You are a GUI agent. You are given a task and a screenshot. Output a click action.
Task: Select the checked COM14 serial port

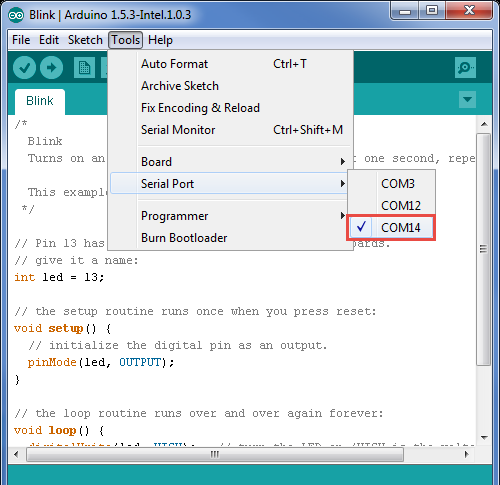(x=391, y=228)
